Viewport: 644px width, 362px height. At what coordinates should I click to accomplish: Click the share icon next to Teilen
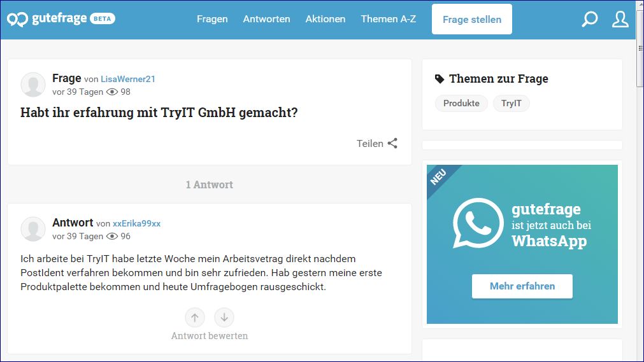point(392,143)
